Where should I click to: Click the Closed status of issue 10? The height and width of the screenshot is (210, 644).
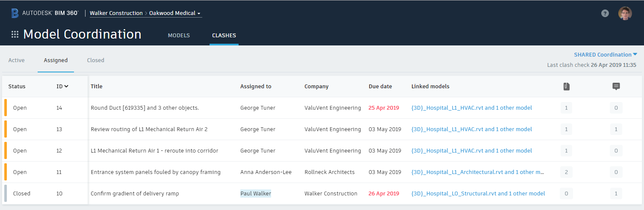22,194
